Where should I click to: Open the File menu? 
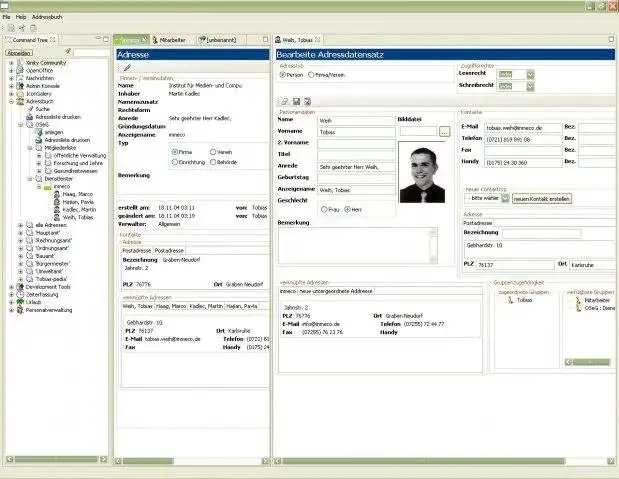(6, 17)
